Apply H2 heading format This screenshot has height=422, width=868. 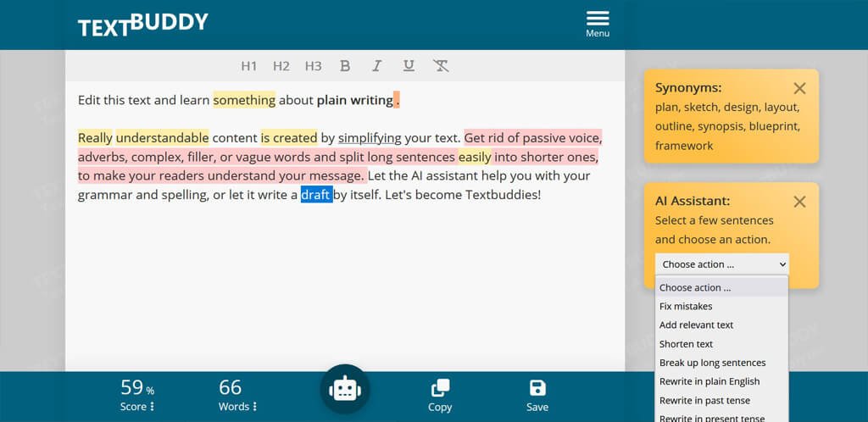click(281, 66)
